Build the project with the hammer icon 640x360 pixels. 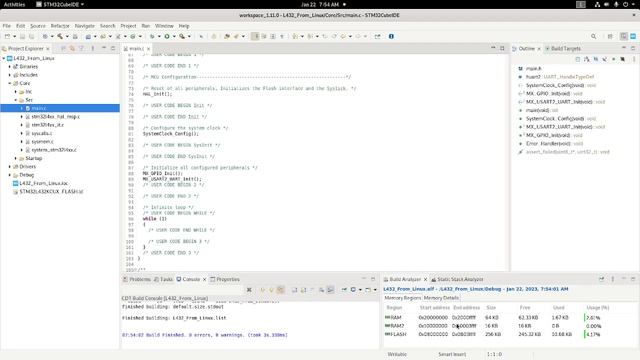point(60,36)
